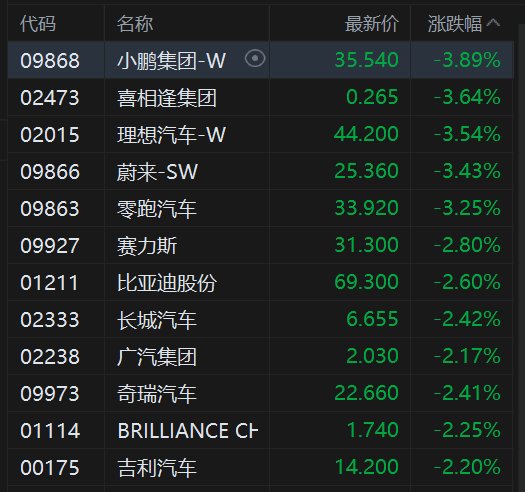
Task: Open 奇瑞汽车 stock name
Action: 157,394
